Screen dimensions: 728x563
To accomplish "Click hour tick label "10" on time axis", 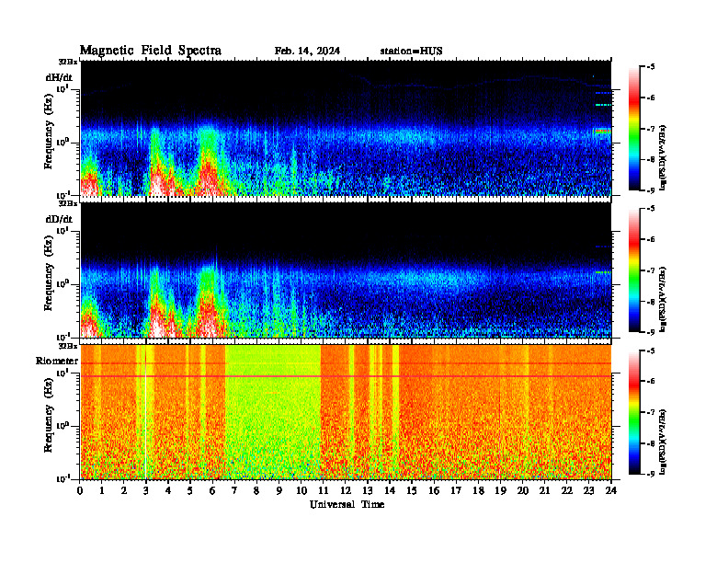I will (301, 490).
